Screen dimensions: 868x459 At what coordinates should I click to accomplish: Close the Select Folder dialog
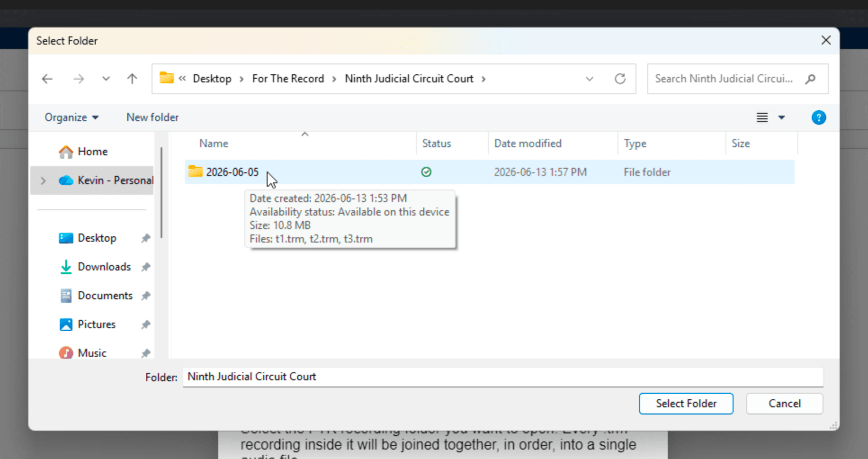(x=826, y=40)
